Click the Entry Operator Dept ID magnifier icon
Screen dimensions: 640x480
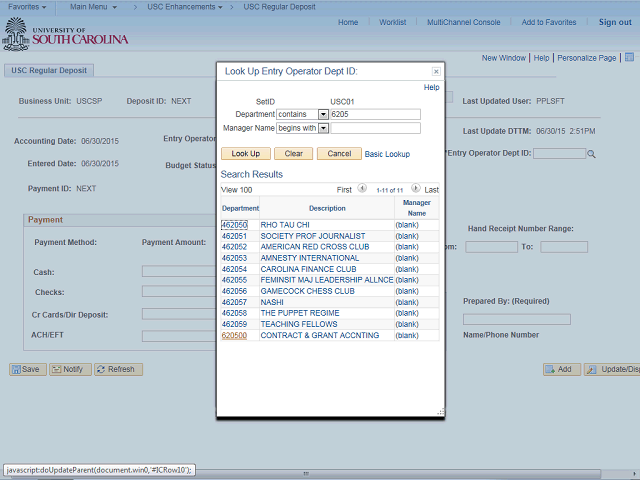pos(591,154)
